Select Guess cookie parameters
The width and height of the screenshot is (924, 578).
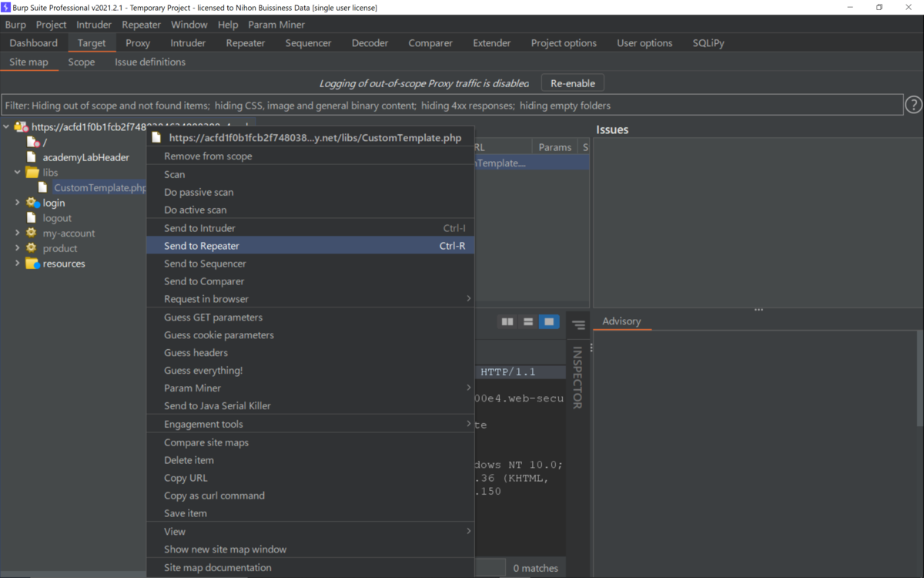point(310,335)
